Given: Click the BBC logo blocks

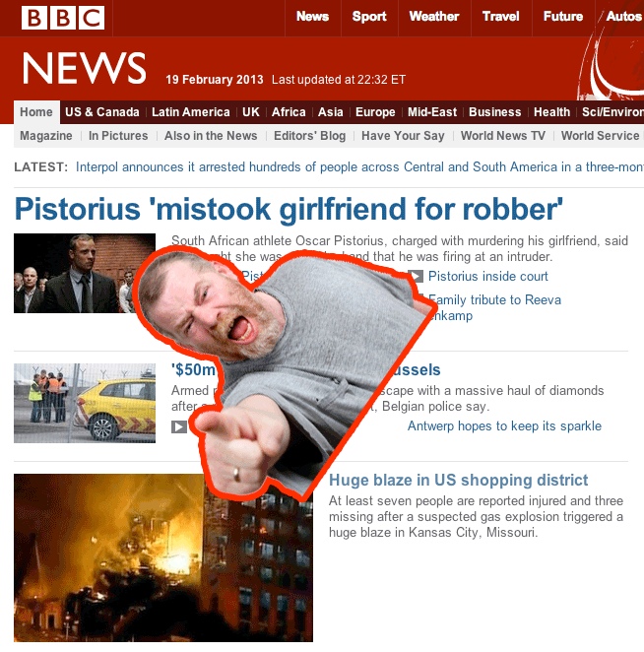Looking at the screenshot, I should coord(63,18).
